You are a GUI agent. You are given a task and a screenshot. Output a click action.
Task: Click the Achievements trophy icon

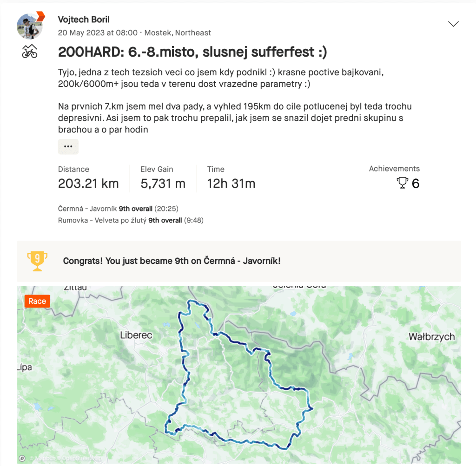coord(402,183)
